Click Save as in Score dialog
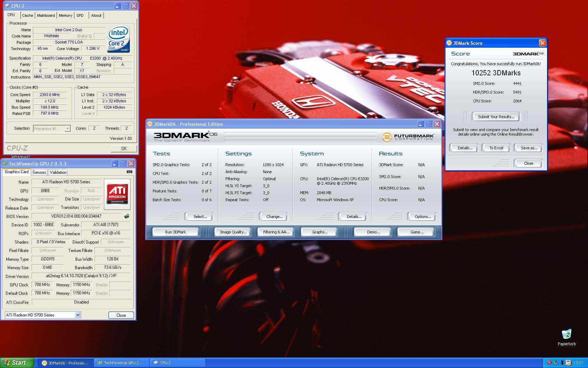Viewport: 588px width, 368px height. (529, 148)
